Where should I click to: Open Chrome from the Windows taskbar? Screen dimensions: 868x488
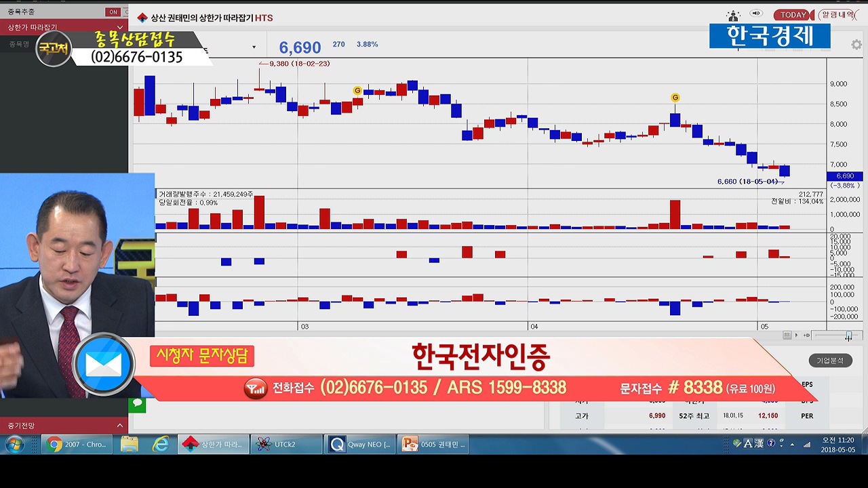77,445
